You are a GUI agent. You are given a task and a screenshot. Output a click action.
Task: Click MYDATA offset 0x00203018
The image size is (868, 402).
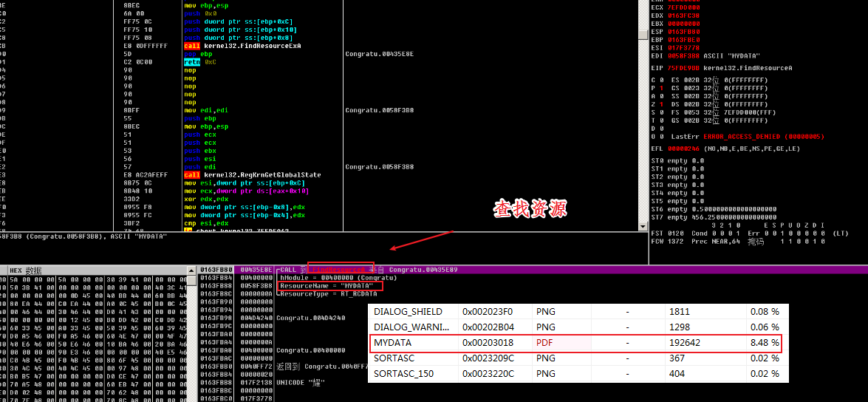[488, 343]
